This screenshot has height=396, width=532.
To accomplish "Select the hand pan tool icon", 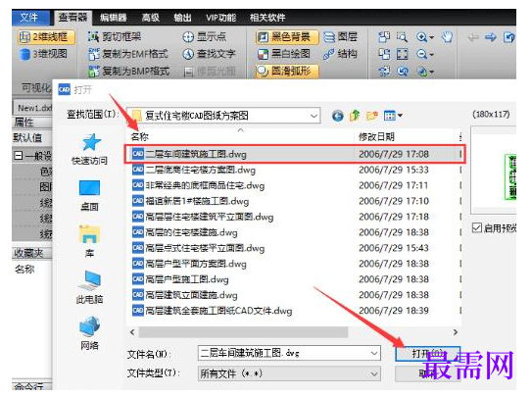I will (x=447, y=36).
